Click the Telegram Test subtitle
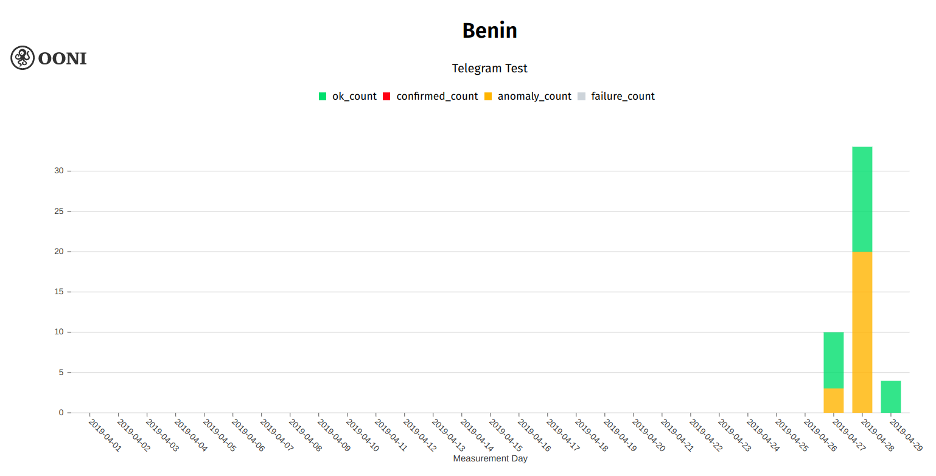The height and width of the screenshot is (476, 936). [489, 68]
